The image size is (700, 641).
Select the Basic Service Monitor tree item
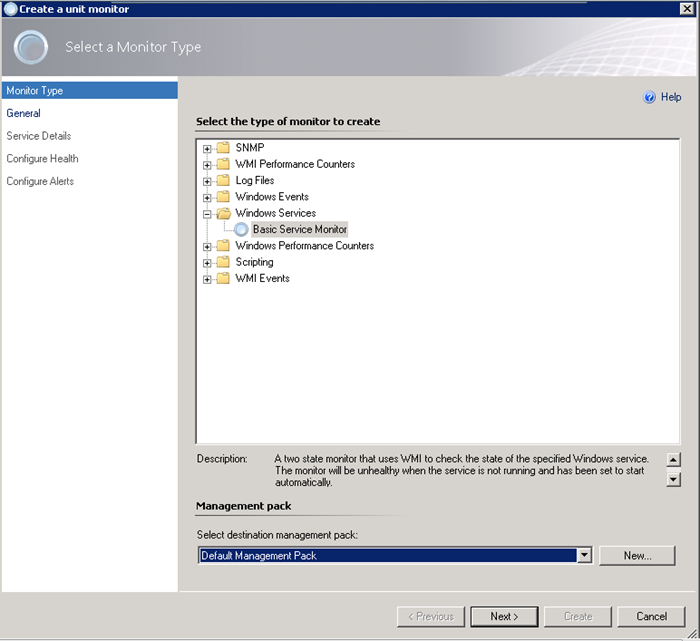(x=300, y=229)
